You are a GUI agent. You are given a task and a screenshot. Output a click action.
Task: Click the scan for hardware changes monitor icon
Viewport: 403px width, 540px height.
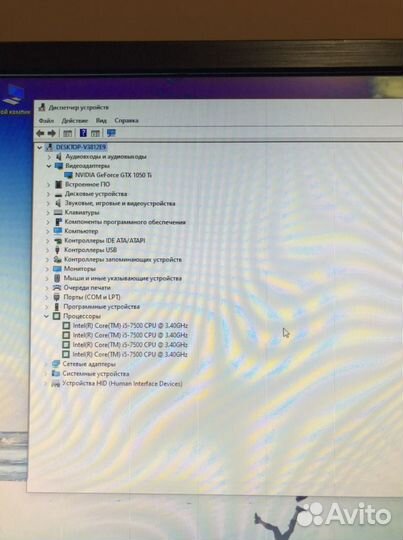[111, 133]
